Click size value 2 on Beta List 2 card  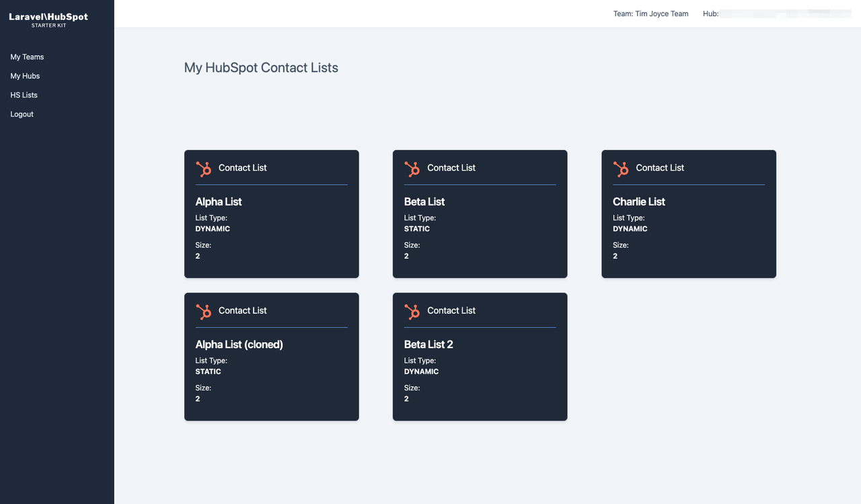click(406, 399)
